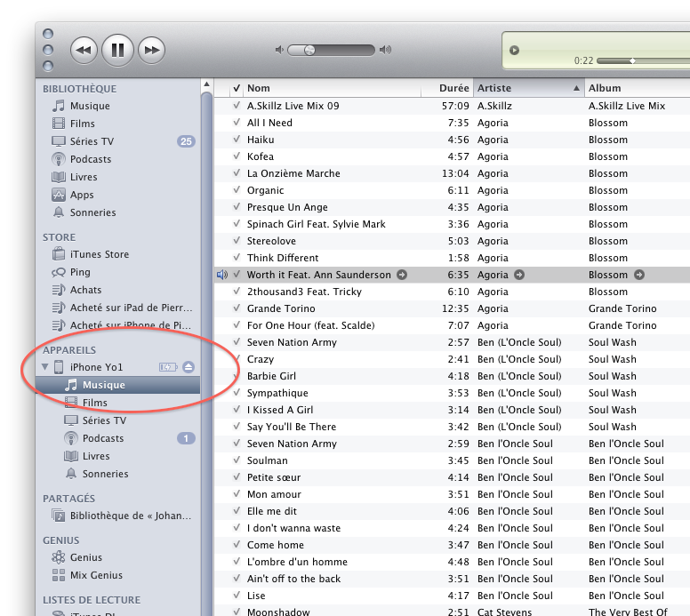
Task: Sort by Nom column header
Action: pyautogui.click(x=333, y=88)
